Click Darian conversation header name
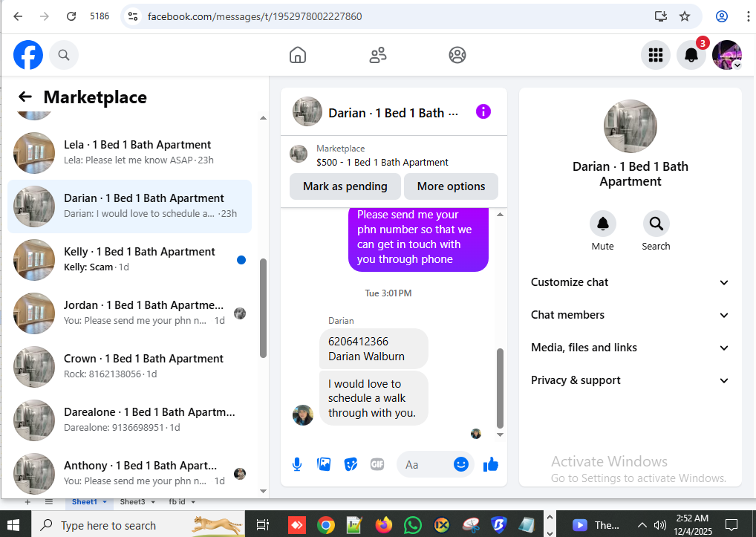The height and width of the screenshot is (537, 756). (393, 114)
